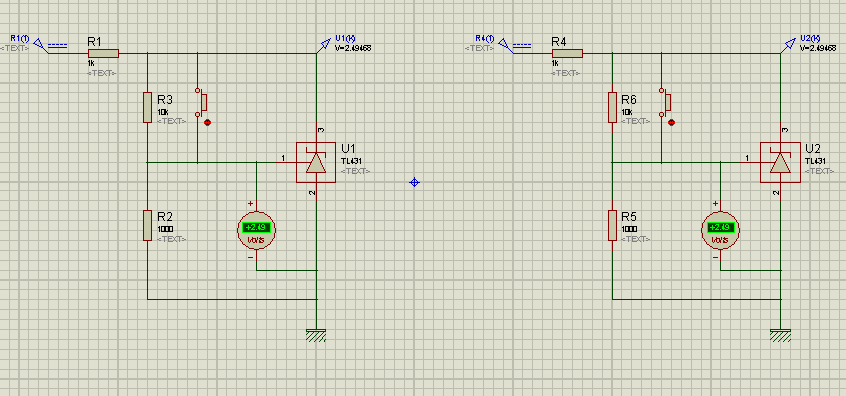
Task: Click the U2(K) voltage probe
Action: click(788, 46)
